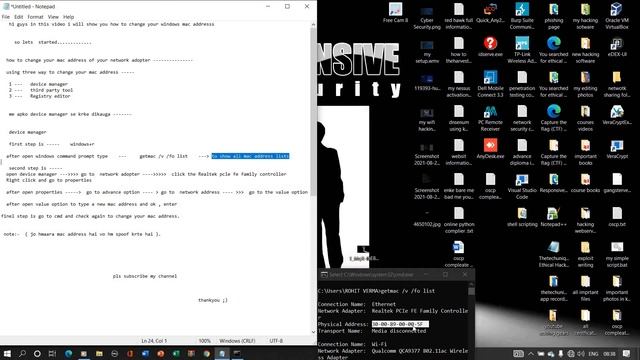Open PC Remote Receiver shortcut
Screen dimensions: 640x360
pos(490,118)
